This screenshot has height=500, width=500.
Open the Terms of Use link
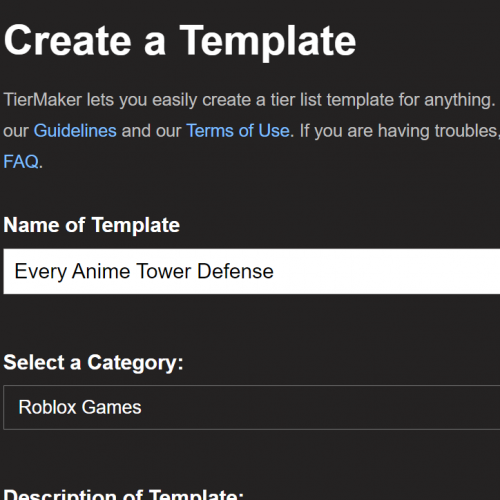238,131
